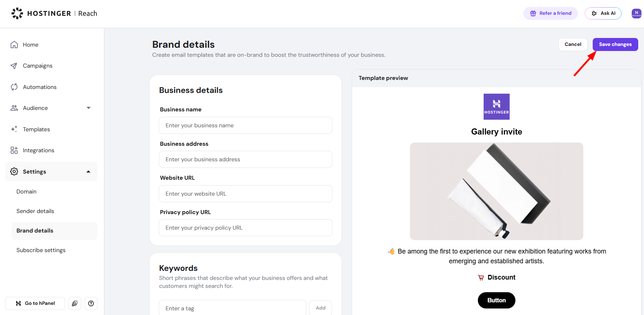Open Sender details settings page
Screen dimensions: 644x315
pyautogui.click(x=35, y=211)
